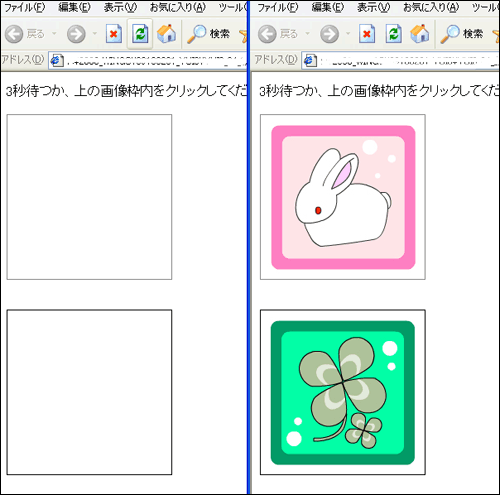Viewport: 500px width, 495px height.
Task: Click Search magnifier in right browser window
Action: point(450,34)
